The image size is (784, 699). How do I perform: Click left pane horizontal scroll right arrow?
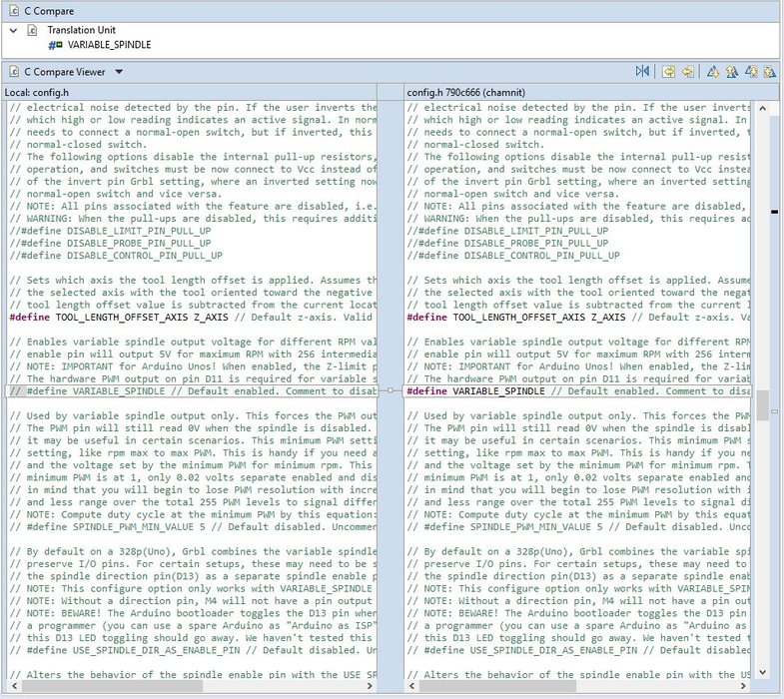tap(370, 686)
